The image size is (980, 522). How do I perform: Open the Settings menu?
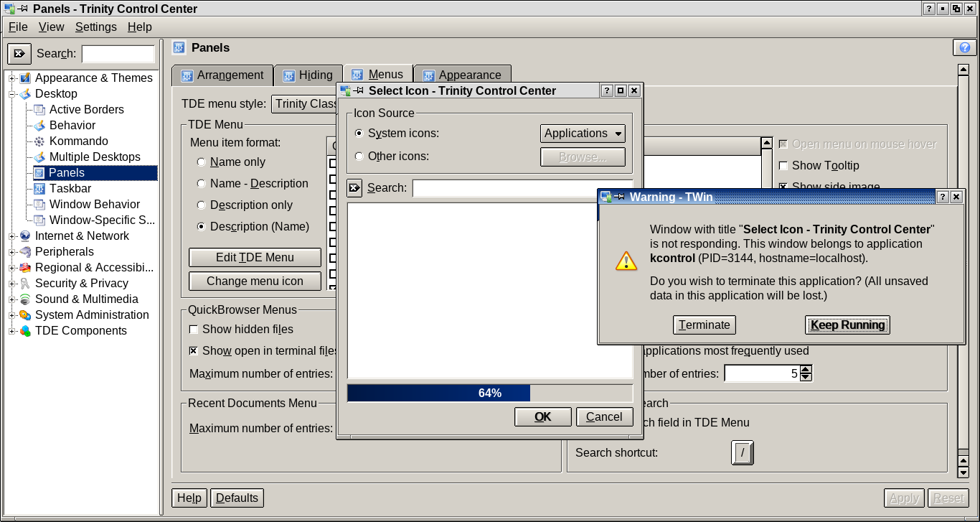[x=96, y=27]
